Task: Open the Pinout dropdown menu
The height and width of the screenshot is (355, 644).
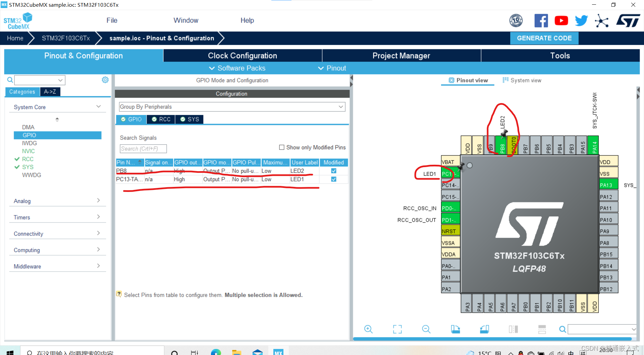Action: [x=332, y=68]
